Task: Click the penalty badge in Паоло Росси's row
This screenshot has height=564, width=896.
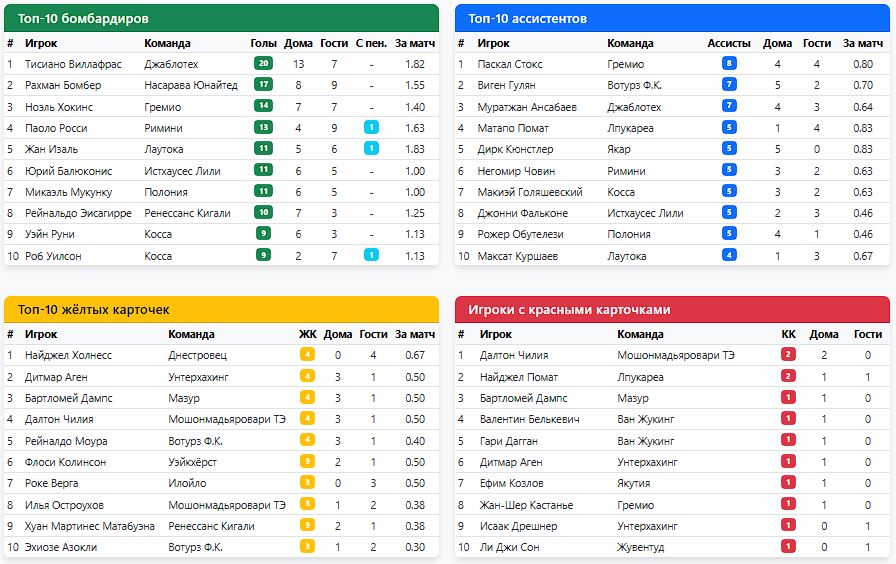Action: coord(371,128)
